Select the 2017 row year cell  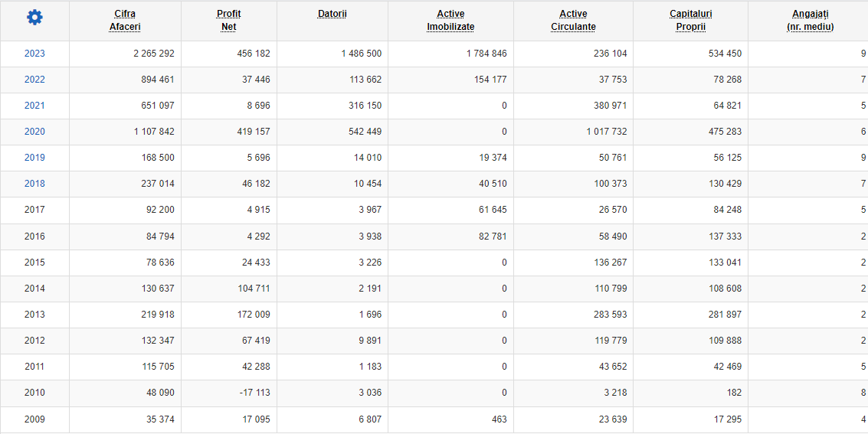(34, 210)
